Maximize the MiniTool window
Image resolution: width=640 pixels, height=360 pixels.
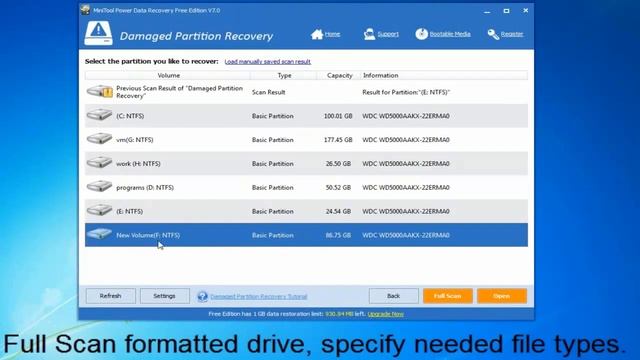[x=506, y=11]
